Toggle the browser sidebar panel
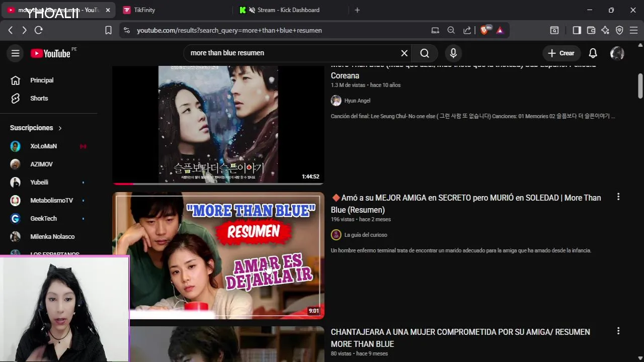This screenshot has width=644, height=362. click(577, 31)
